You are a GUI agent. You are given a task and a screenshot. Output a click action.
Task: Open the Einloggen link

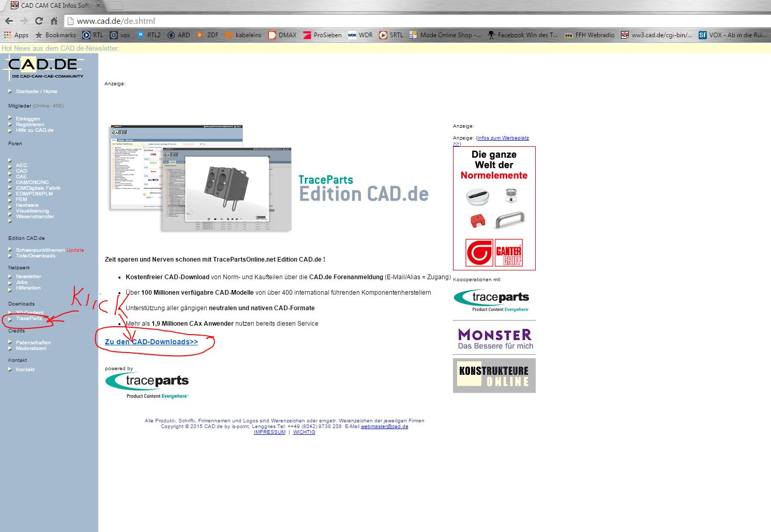tap(28, 119)
